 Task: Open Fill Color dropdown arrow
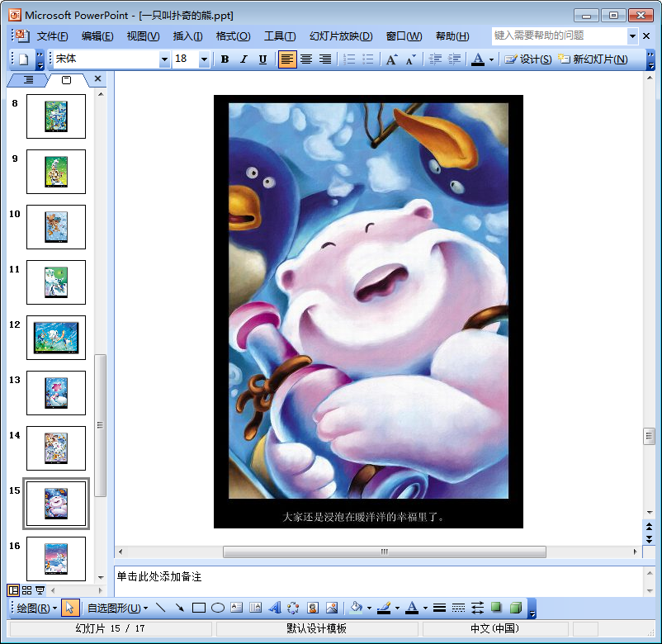[x=370, y=608]
